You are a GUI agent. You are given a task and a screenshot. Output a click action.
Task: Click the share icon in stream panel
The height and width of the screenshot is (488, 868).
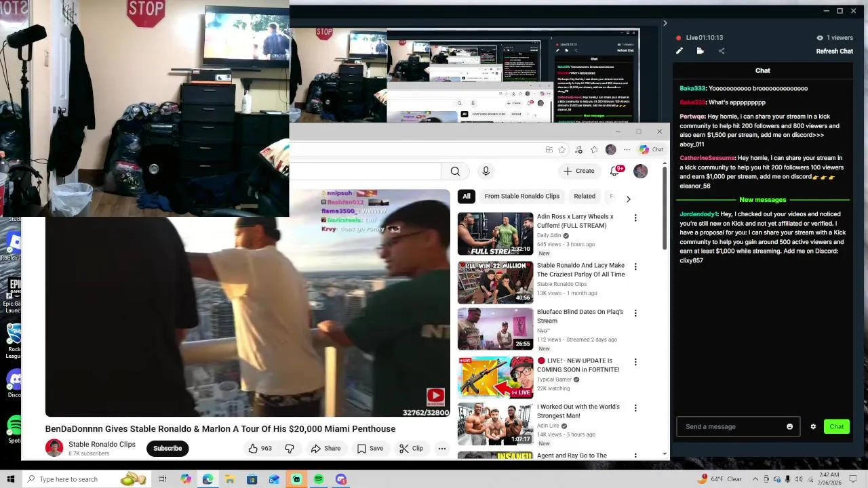click(x=721, y=51)
